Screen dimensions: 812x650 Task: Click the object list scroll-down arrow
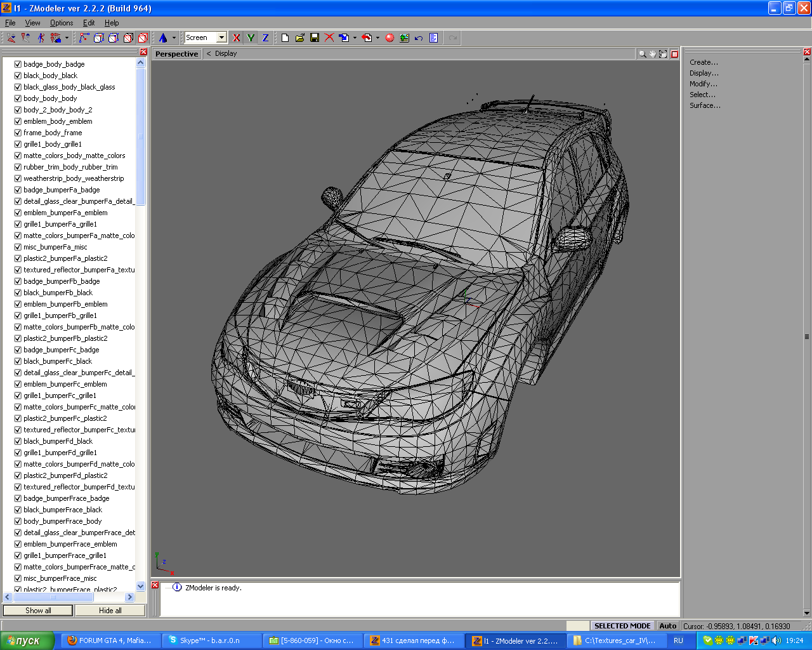(x=141, y=586)
